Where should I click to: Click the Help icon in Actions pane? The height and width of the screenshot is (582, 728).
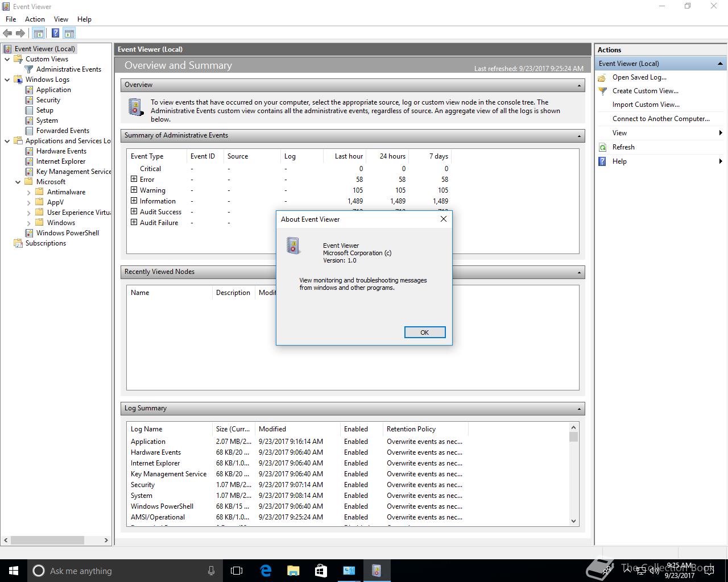pos(603,161)
